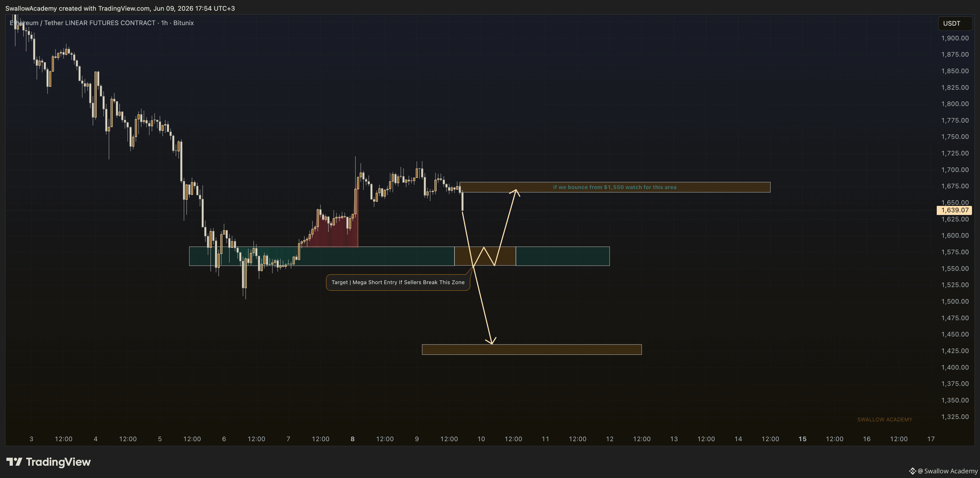Click bold date 15 on the time axis
The width and height of the screenshot is (980, 478).
coord(802,439)
